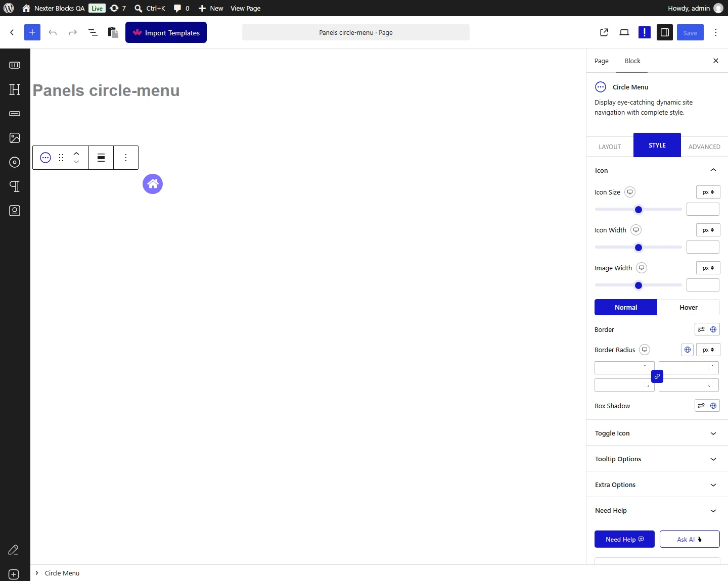Click the Image Width slider handle

(639, 285)
